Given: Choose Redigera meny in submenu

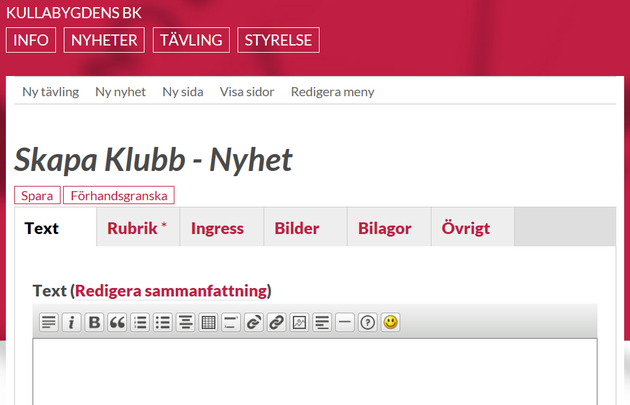Looking at the screenshot, I should click(332, 91).
